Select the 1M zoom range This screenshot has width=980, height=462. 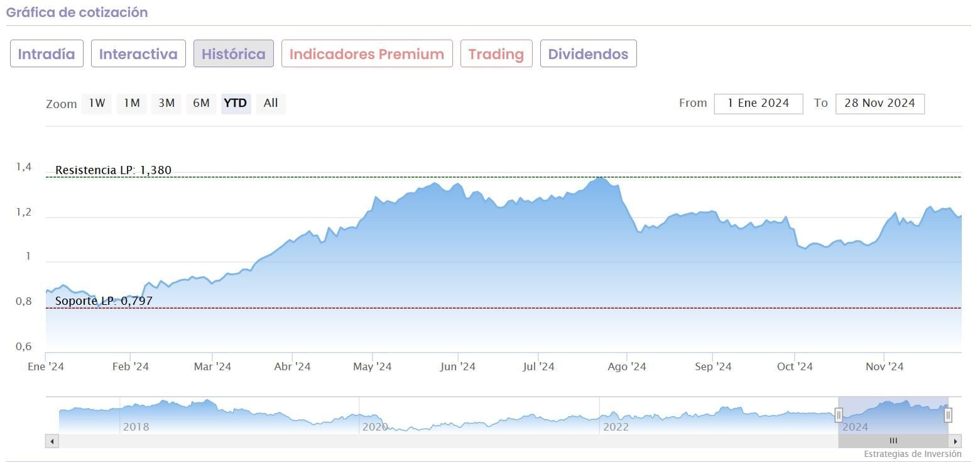(132, 103)
